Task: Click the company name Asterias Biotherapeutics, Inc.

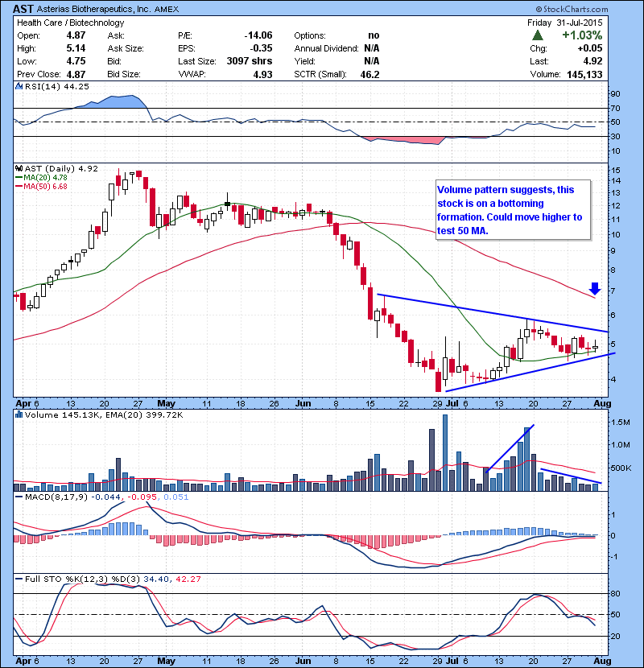Action: coord(93,9)
